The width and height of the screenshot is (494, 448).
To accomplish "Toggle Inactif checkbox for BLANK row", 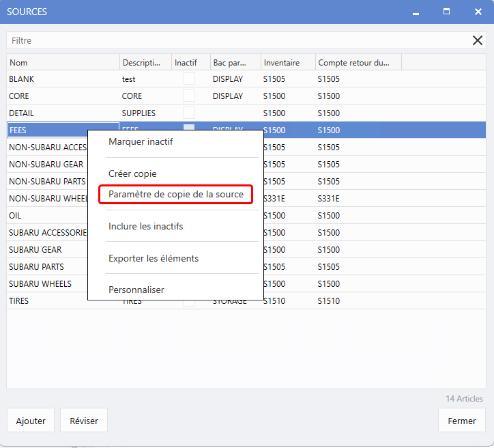I will 189,79.
